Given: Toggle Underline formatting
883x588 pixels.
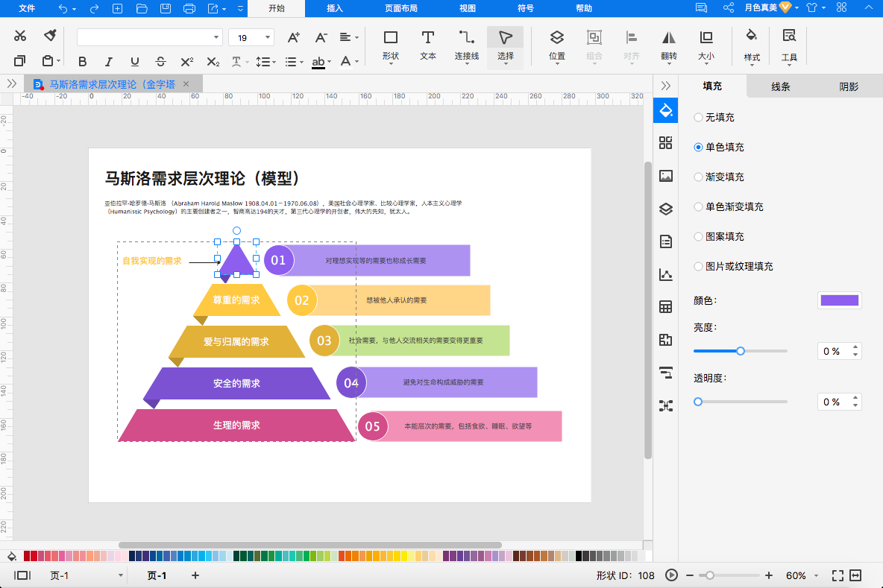Looking at the screenshot, I should 134,61.
